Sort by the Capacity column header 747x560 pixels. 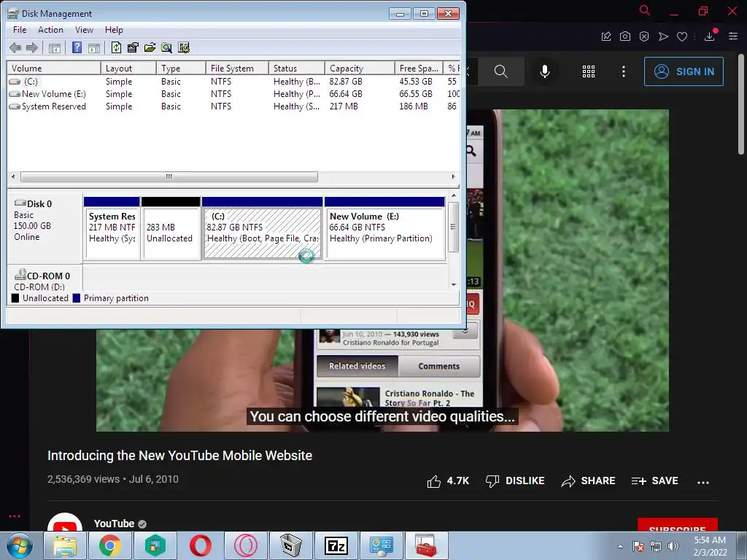point(360,68)
